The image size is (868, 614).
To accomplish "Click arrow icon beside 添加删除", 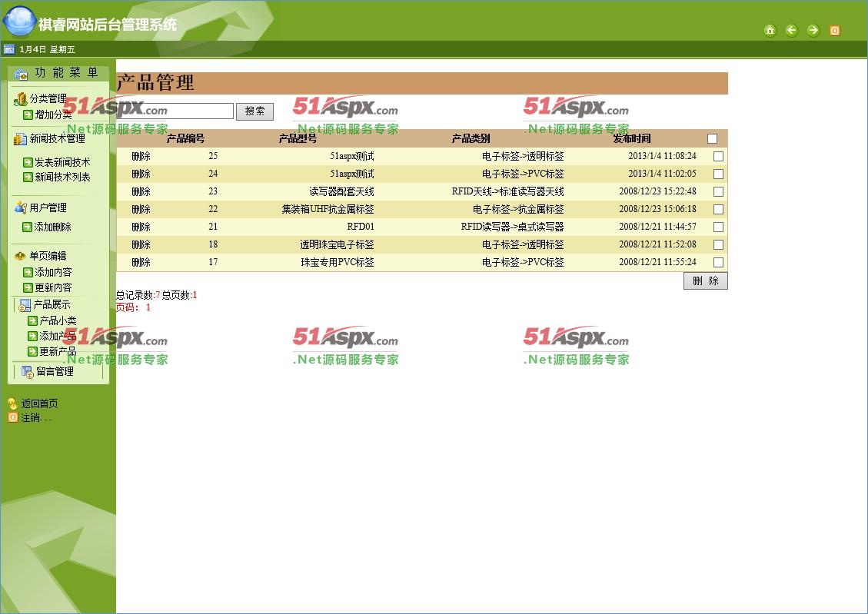I will click(x=27, y=227).
